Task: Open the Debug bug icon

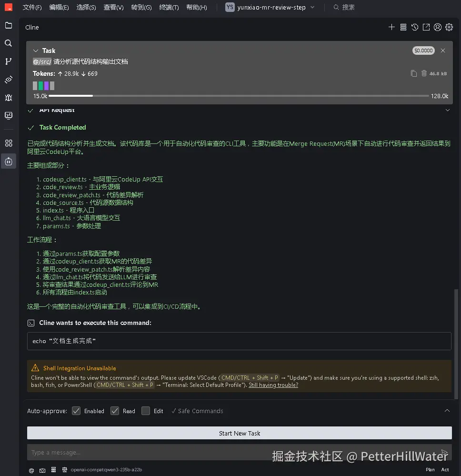Action: click(x=9, y=98)
